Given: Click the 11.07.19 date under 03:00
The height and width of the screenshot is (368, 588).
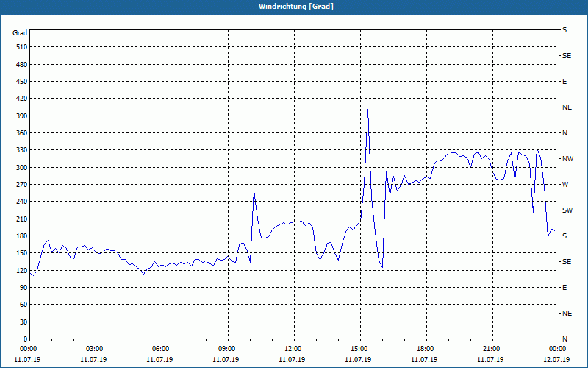Looking at the screenshot, I should click(93, 360).
